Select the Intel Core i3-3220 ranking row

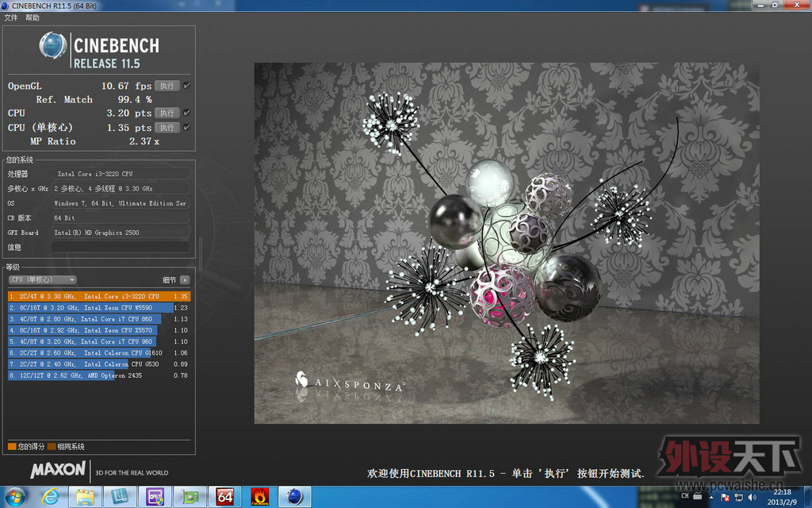pos(99,297)
